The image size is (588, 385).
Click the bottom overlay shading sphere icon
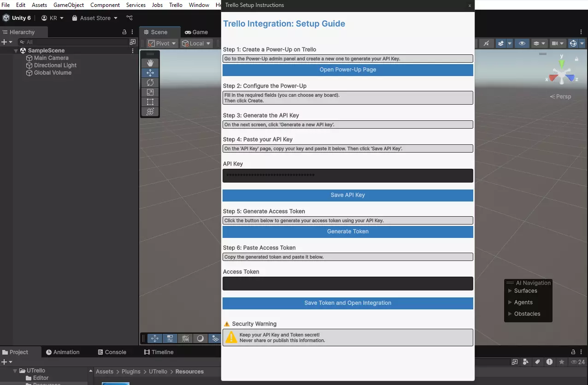coord(200,338)
